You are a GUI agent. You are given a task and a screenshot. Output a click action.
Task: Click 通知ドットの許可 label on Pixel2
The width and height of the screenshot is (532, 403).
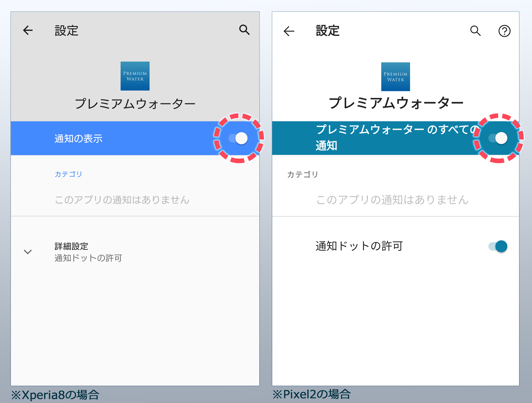(359, 246)
